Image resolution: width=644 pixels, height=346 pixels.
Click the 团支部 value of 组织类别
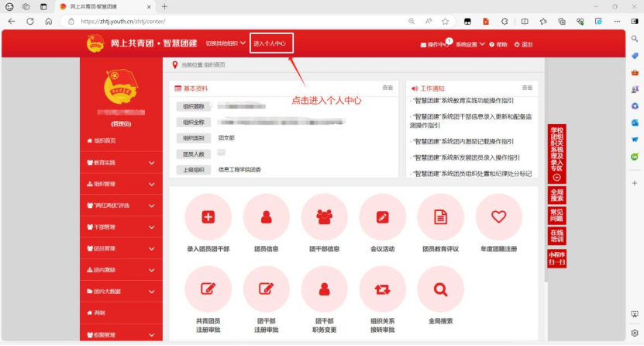pyautogui.click(x=226, y=137)
